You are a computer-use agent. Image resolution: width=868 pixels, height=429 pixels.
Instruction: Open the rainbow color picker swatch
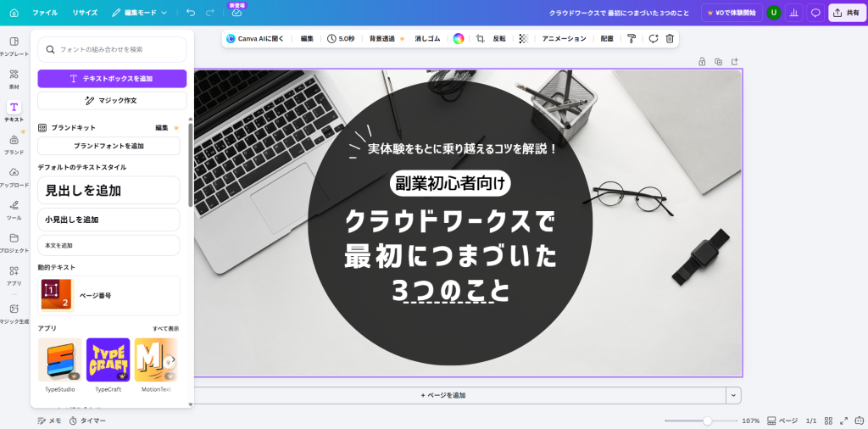coord(458,39)
